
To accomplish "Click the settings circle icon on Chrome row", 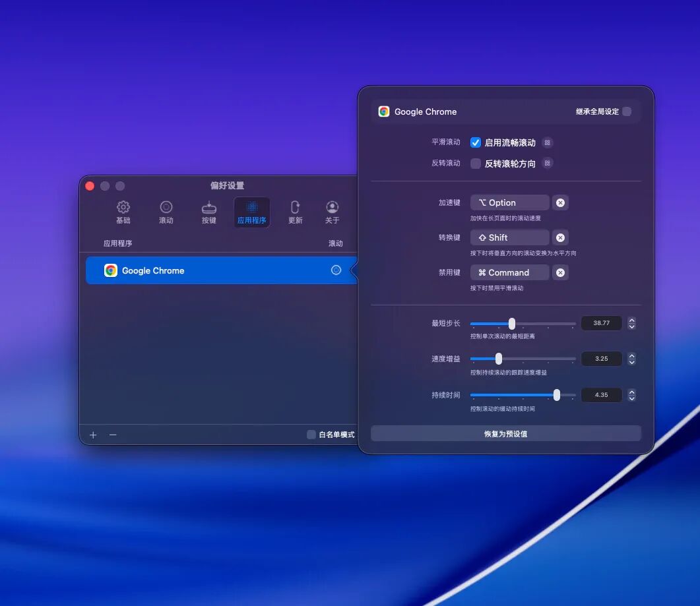I will [x=336, y=270].
